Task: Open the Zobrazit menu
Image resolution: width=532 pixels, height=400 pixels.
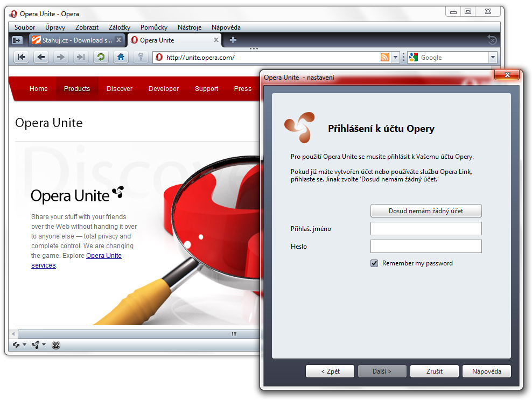Action: click(87, 27)
